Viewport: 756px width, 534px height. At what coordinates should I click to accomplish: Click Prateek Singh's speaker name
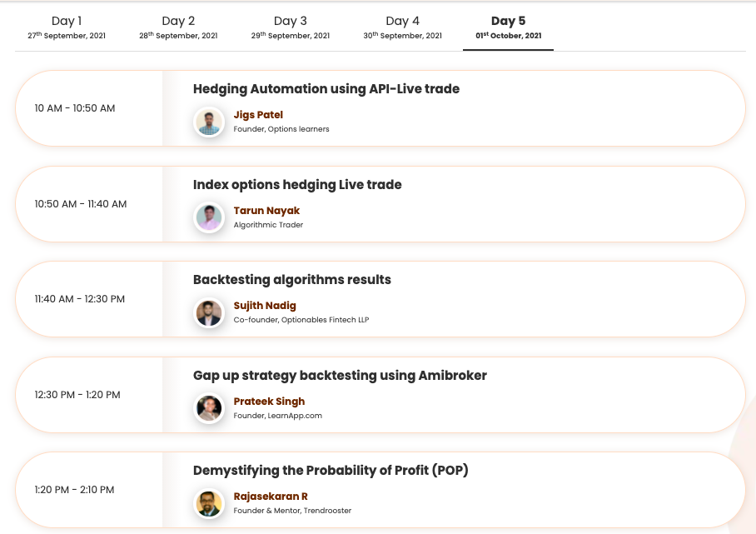[269, 402]
